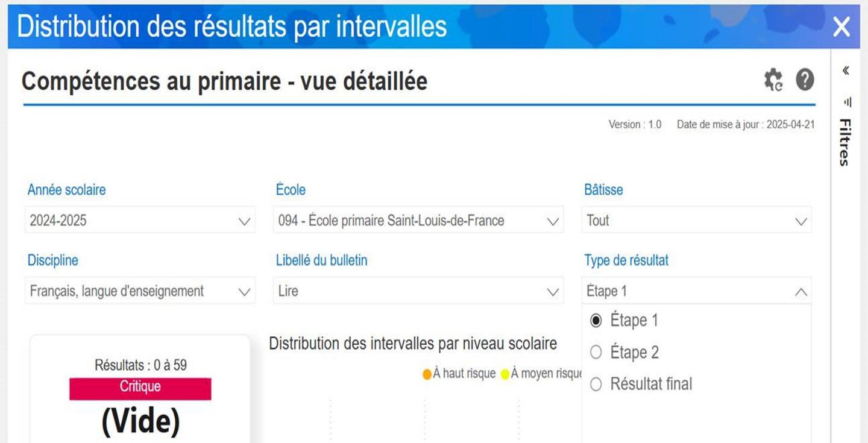Open the settings gear icon

[x=773, y=80]
